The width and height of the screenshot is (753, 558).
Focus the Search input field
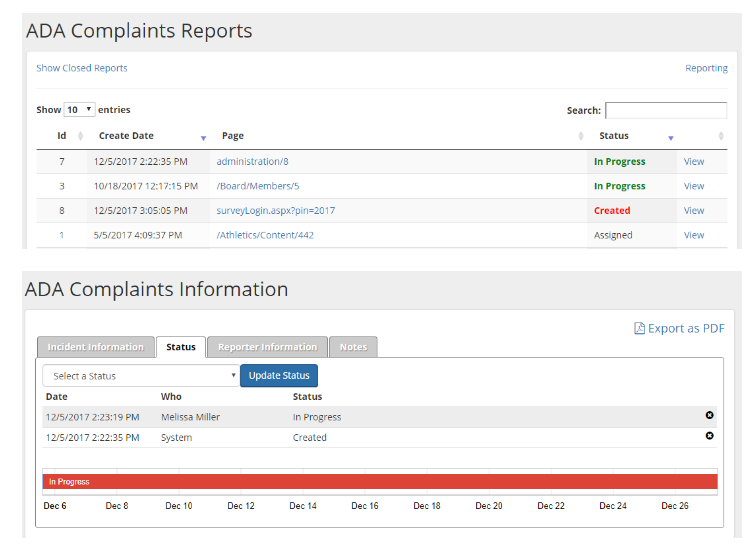pos(666,110)
